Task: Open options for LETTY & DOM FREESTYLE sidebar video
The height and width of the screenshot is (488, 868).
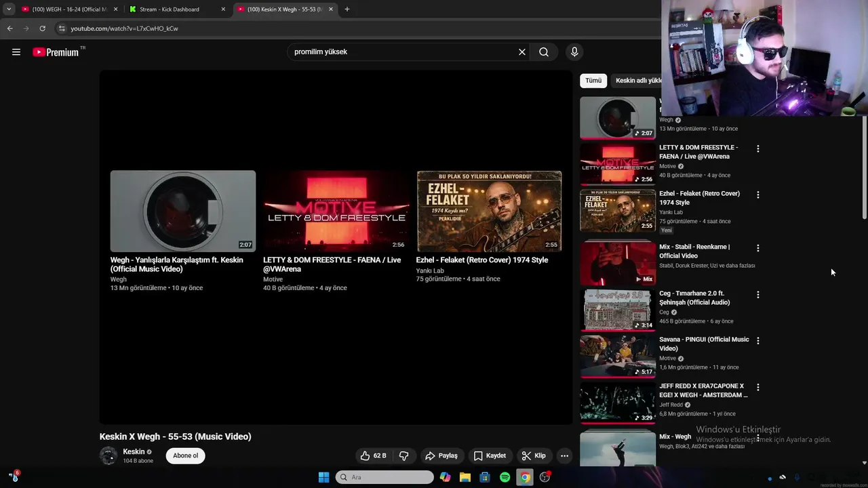Action: click(x=758, y=148)
